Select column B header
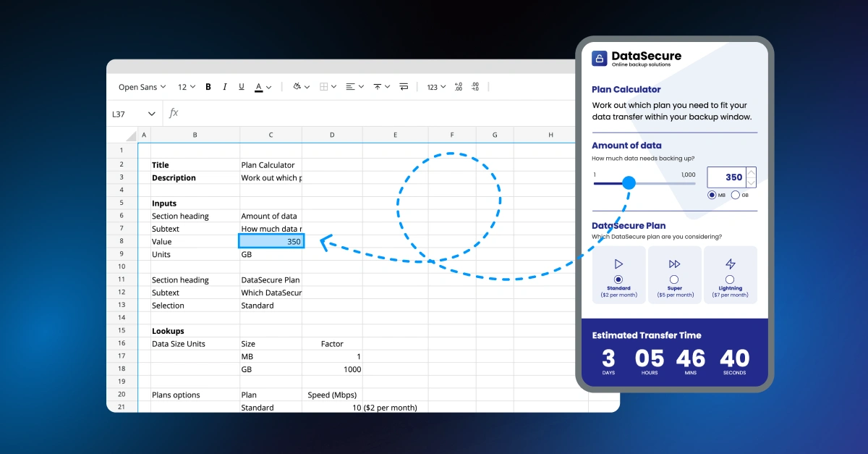The height and width of the screenshot is (454, 868). click(x=195, y=135)
